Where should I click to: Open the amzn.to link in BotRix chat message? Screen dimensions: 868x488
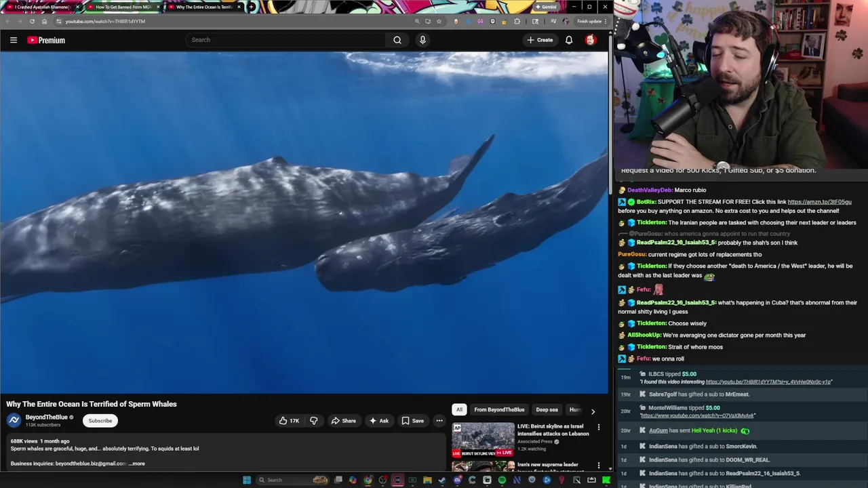[x=819, y=201]
